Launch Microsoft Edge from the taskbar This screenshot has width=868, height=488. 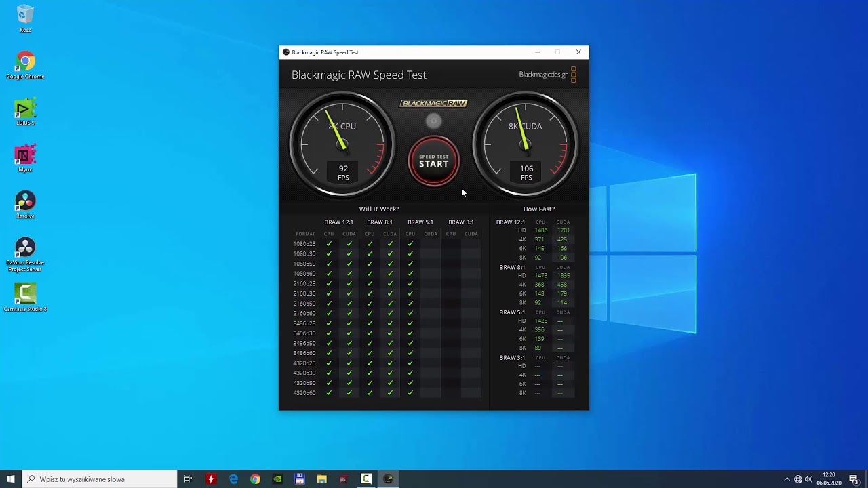click(233, 479)
